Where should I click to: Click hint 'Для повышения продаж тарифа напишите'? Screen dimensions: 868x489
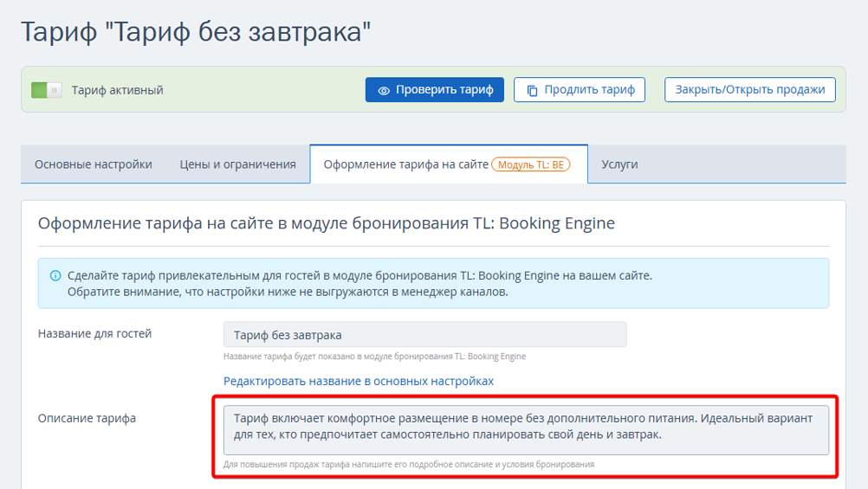409,464
